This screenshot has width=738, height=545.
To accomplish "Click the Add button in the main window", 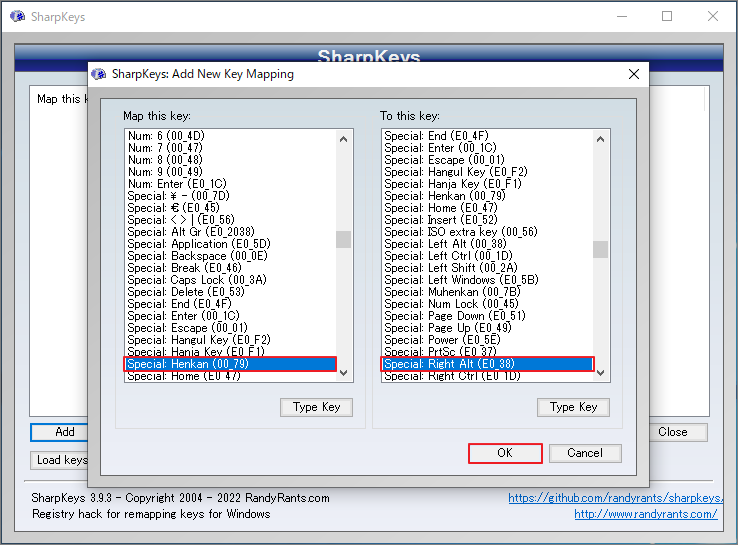I will (60, 432).
